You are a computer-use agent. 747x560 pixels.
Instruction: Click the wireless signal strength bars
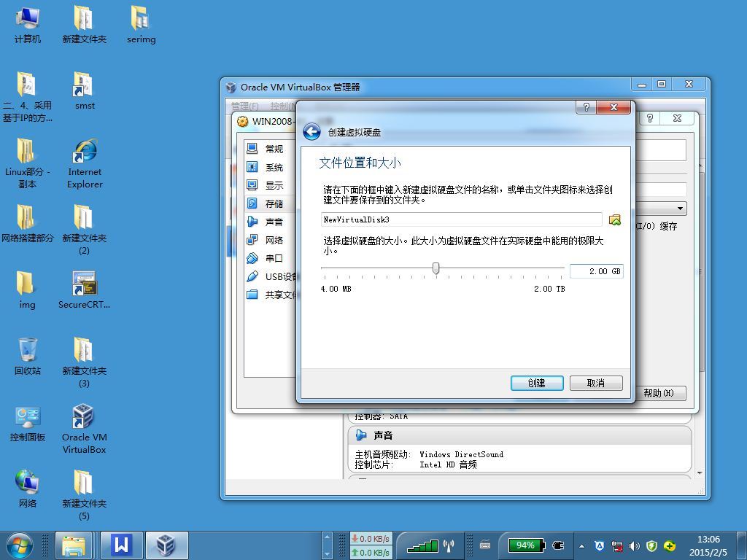[x=422, y=545]
